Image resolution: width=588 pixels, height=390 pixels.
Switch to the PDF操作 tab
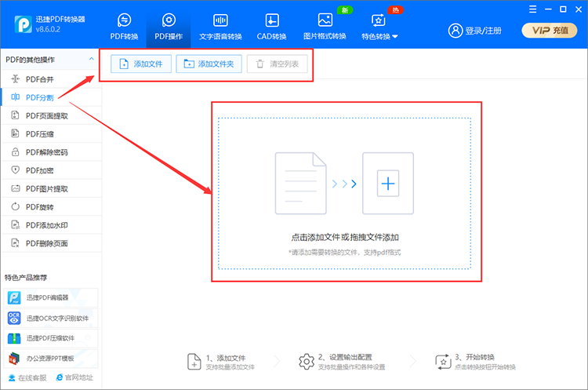point(169,26)
